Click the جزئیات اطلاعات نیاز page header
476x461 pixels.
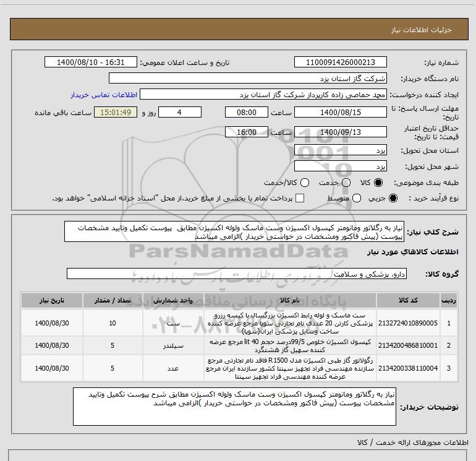tap(421, 30)
